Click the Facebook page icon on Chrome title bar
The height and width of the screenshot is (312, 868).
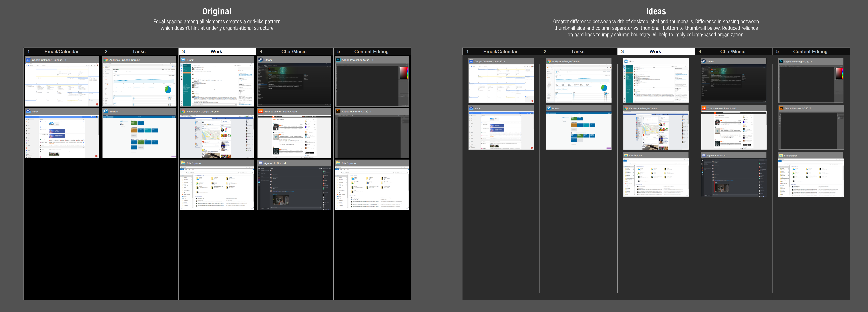183,112
